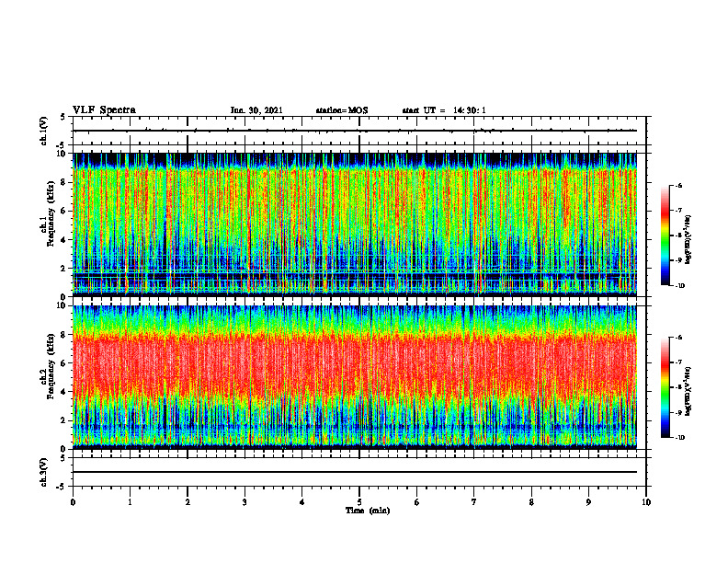Click the ch.3(V) flat waveform trace line

click(355, 472)
